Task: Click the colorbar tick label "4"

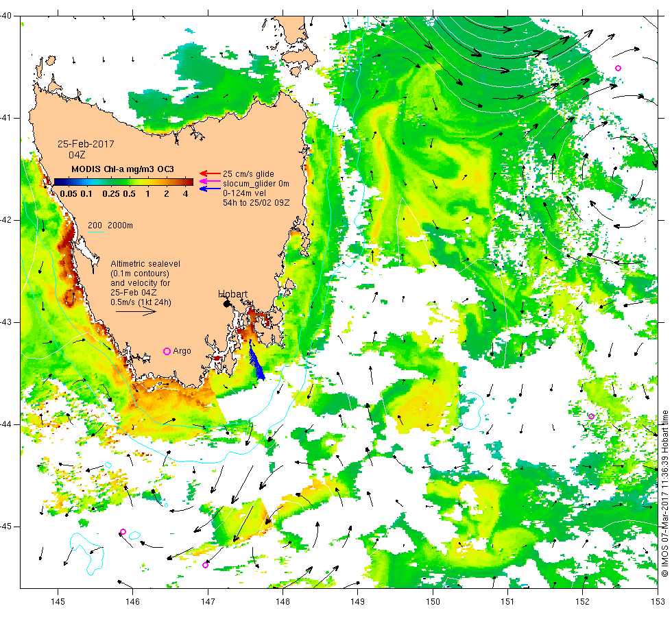Action: (x=185, y=193)
